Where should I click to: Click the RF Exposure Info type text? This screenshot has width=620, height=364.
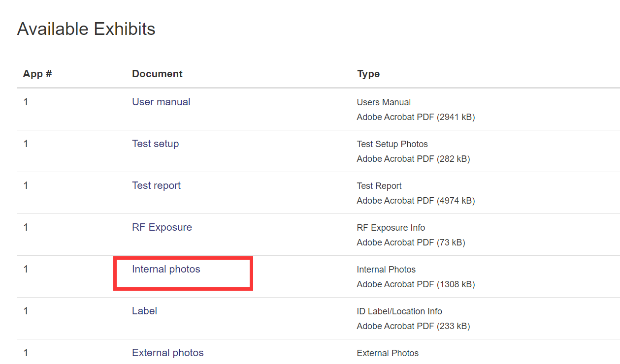coord(391,228)
